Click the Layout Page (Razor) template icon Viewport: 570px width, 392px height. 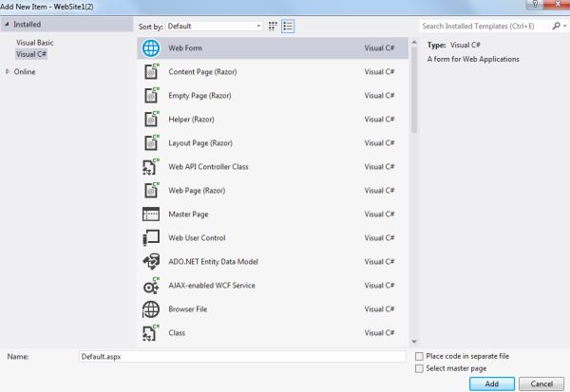tap(151, 142)
